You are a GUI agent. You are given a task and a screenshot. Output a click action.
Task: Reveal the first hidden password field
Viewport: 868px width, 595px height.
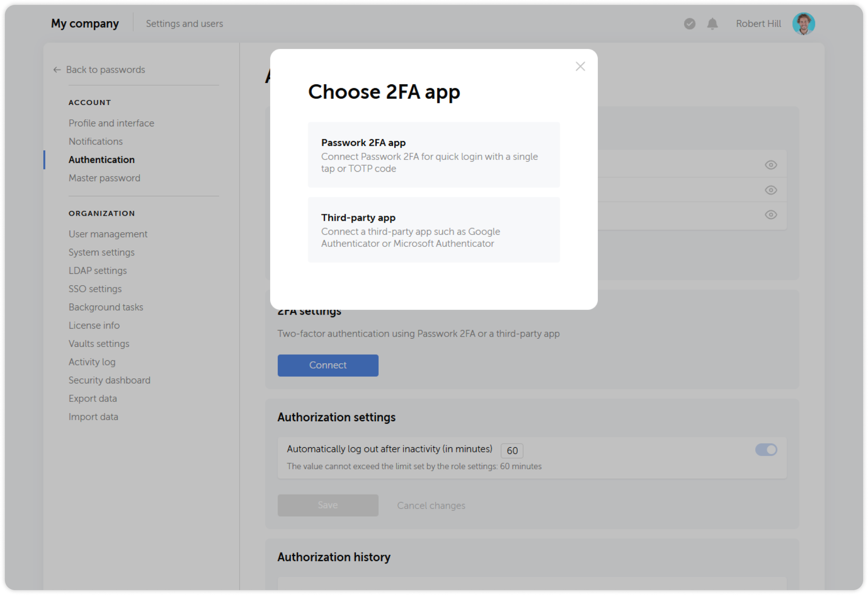771,165
